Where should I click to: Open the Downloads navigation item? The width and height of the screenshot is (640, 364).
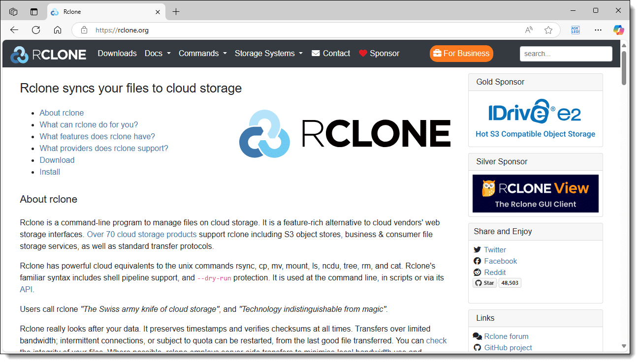coord(117,54)
